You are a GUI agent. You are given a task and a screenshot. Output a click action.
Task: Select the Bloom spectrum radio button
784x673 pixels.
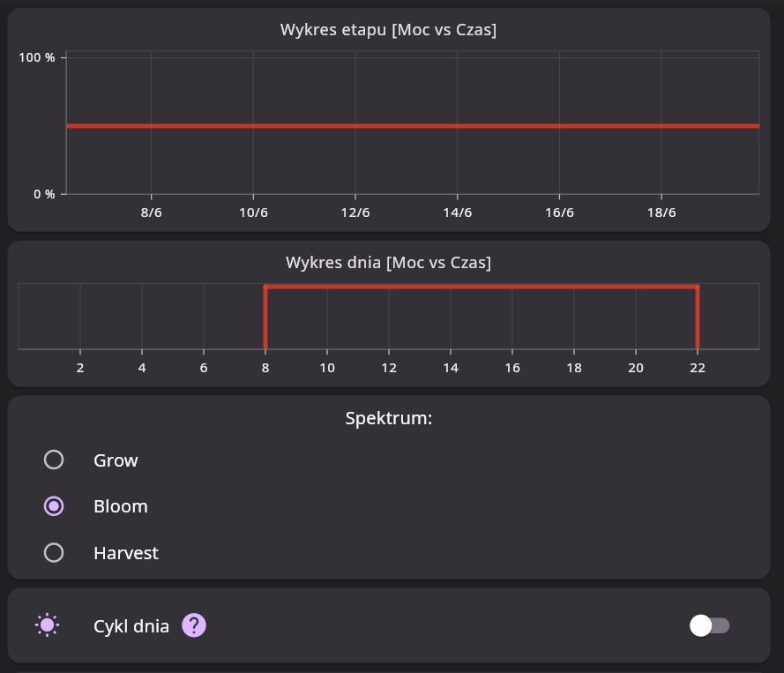pos(54,506)
